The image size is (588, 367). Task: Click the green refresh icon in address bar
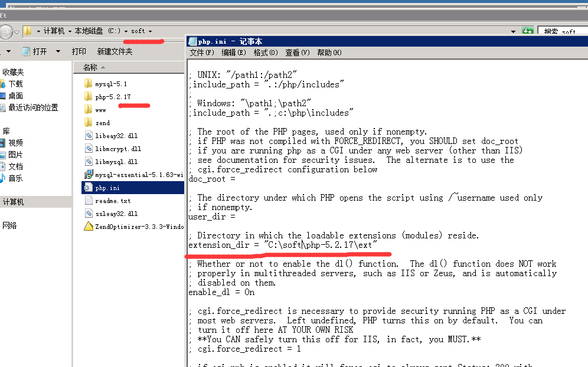point(528,31)
